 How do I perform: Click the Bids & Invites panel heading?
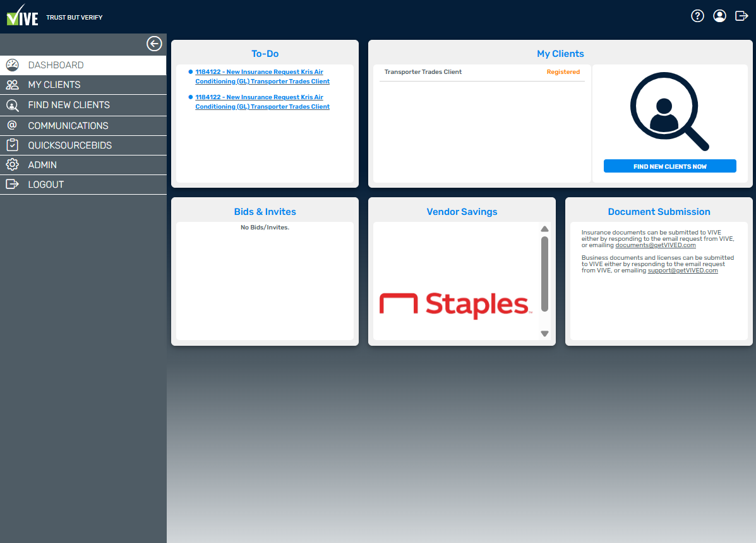coord(265,211)
